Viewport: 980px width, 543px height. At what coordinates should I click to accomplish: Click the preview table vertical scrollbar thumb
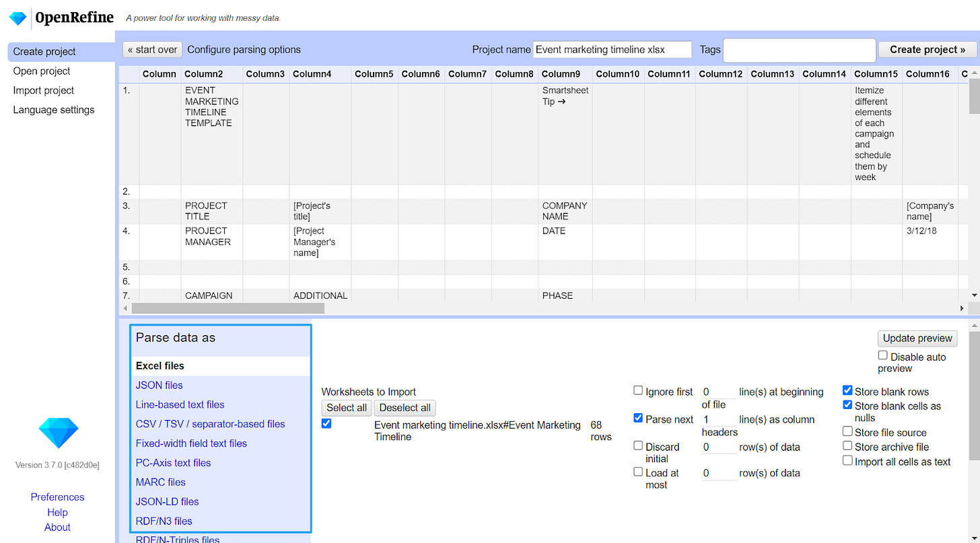tap(974, 96)
